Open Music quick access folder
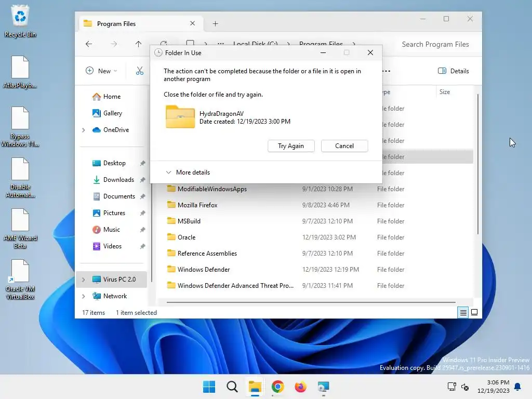 [x=106, y=230]
